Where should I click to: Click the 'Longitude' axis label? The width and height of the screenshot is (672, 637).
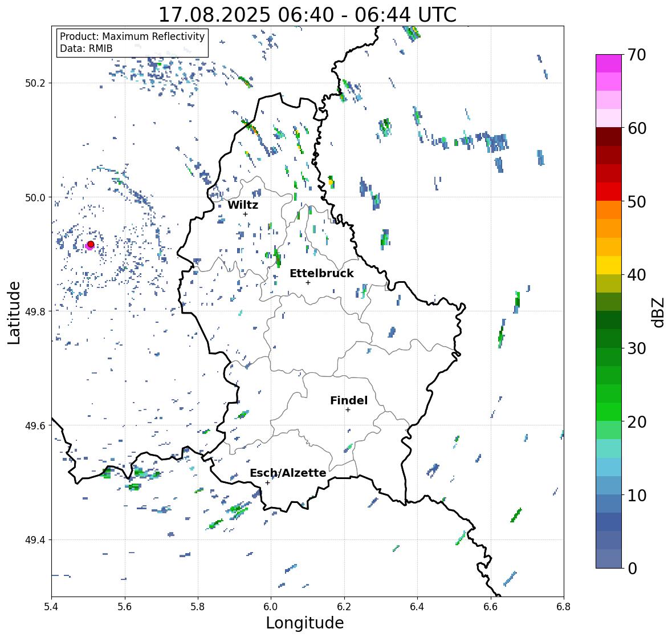pyautogui.click(x=305, y=623)
